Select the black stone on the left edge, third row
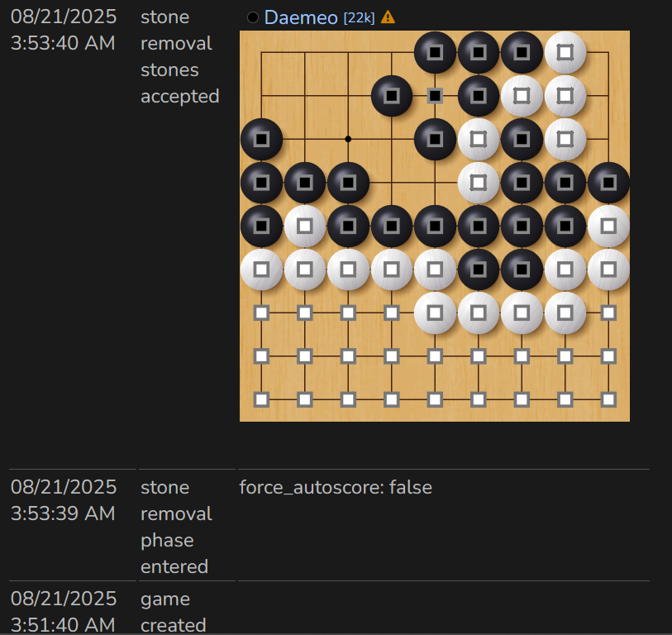The width and height of the screenshot is (672, 635). point(262,139)
